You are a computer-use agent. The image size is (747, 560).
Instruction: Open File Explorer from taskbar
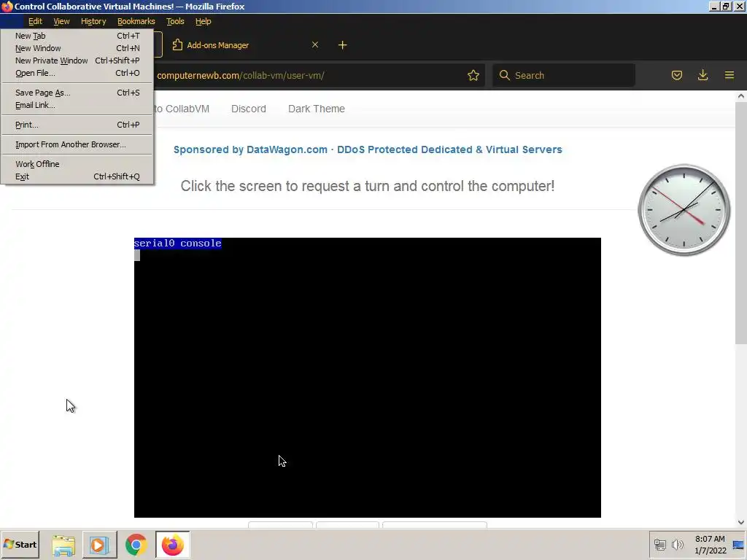(63, 545)
